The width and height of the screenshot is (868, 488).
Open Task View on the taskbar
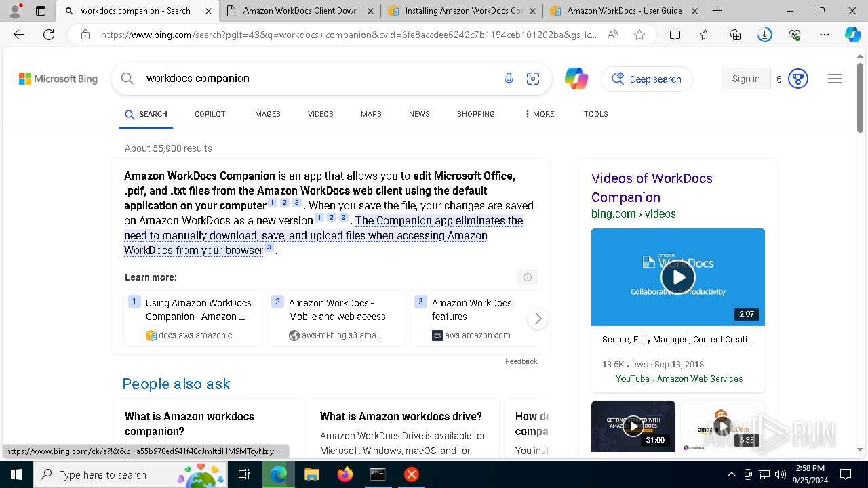(245, 474)
